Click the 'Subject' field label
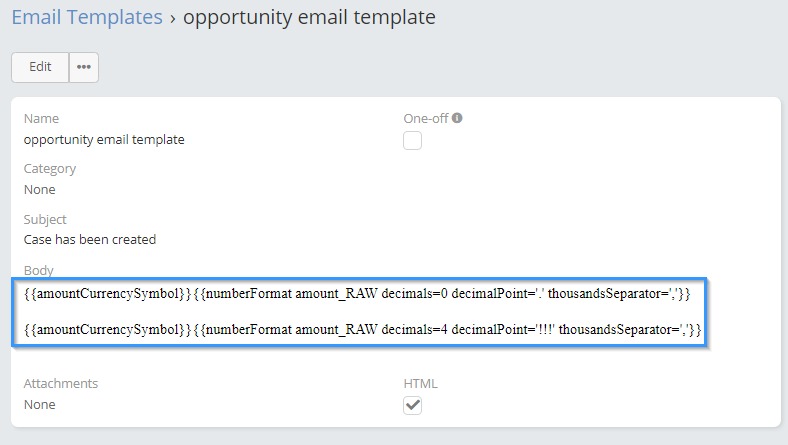The height and width of the screenshot is (445, 788). (x=45, y=219)
